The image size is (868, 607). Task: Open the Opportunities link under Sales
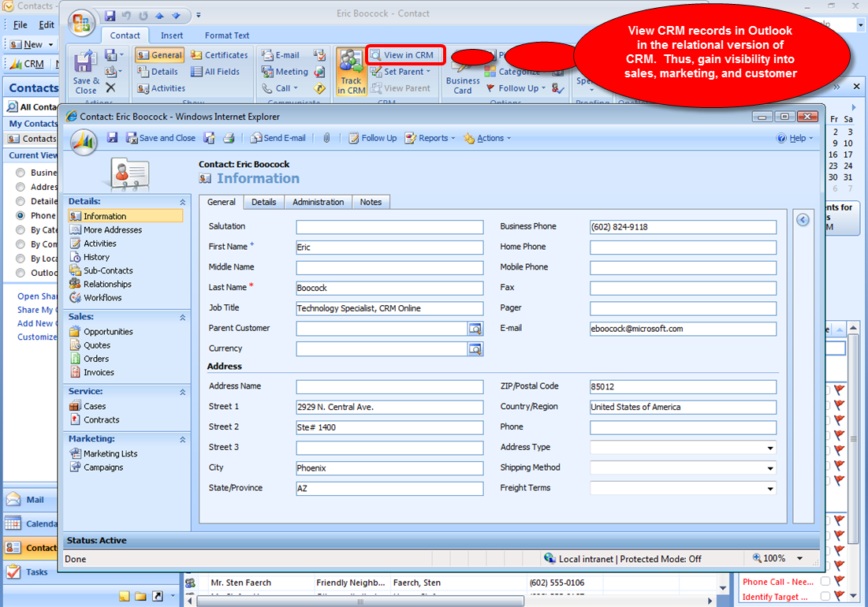106,331
